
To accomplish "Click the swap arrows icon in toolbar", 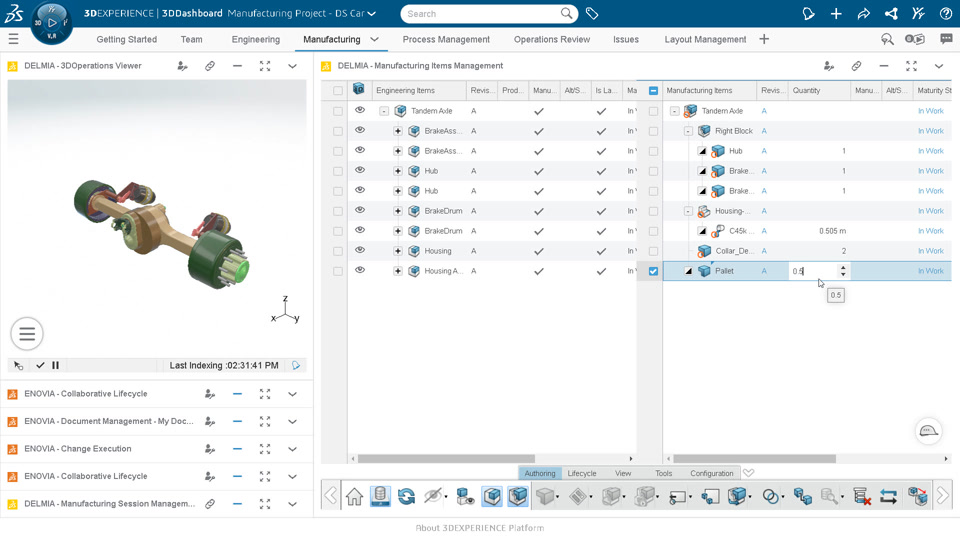I will [888, 496].
